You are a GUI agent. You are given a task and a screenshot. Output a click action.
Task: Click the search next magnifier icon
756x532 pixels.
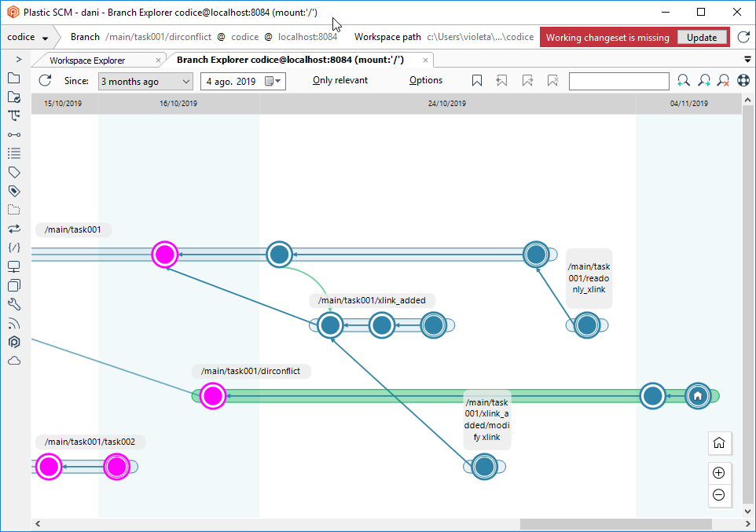[703, 80]
